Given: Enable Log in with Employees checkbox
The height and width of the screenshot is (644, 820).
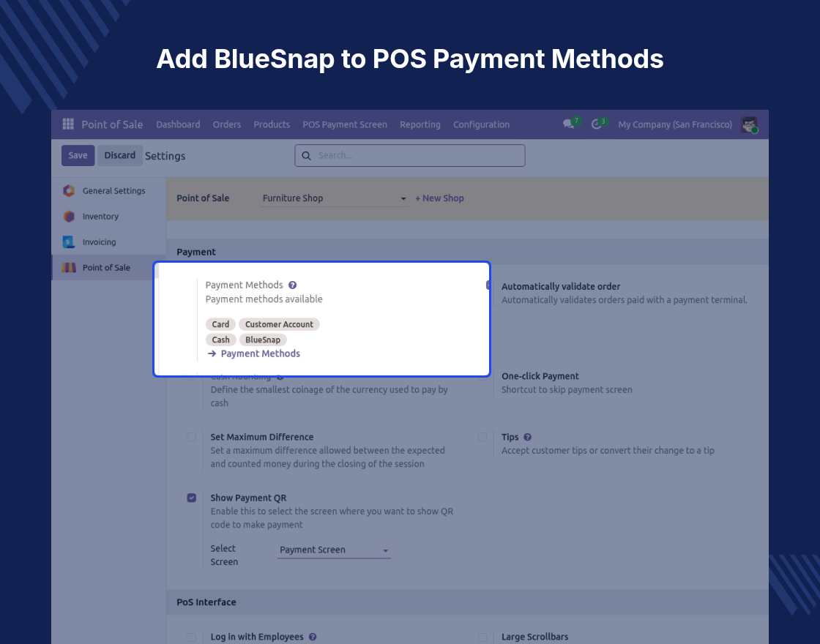Looking at the screenshot, I should [x=191, y=637].
